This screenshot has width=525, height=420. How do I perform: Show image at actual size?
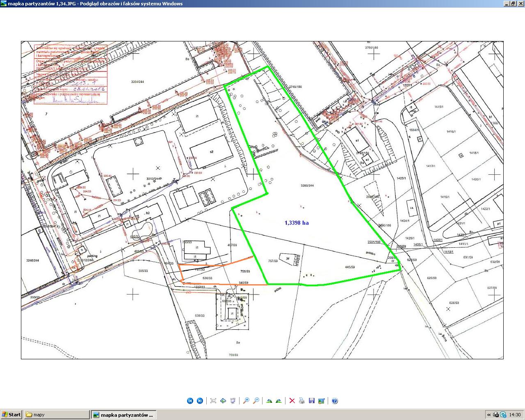[x=223, y=401]
